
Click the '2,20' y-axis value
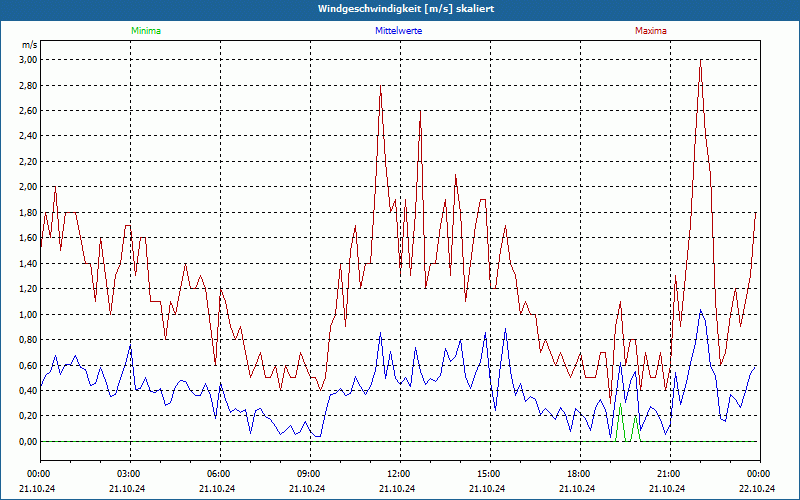(x=29, y=162)
